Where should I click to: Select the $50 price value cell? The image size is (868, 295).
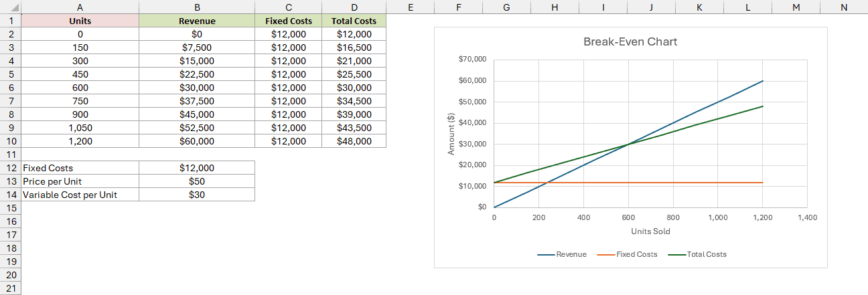click(197, 181)
